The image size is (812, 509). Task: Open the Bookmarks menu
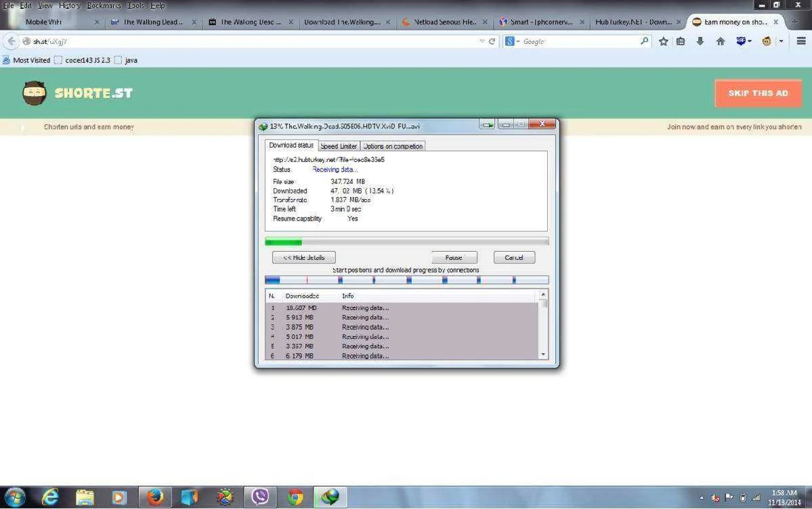[x=104, y=5]
